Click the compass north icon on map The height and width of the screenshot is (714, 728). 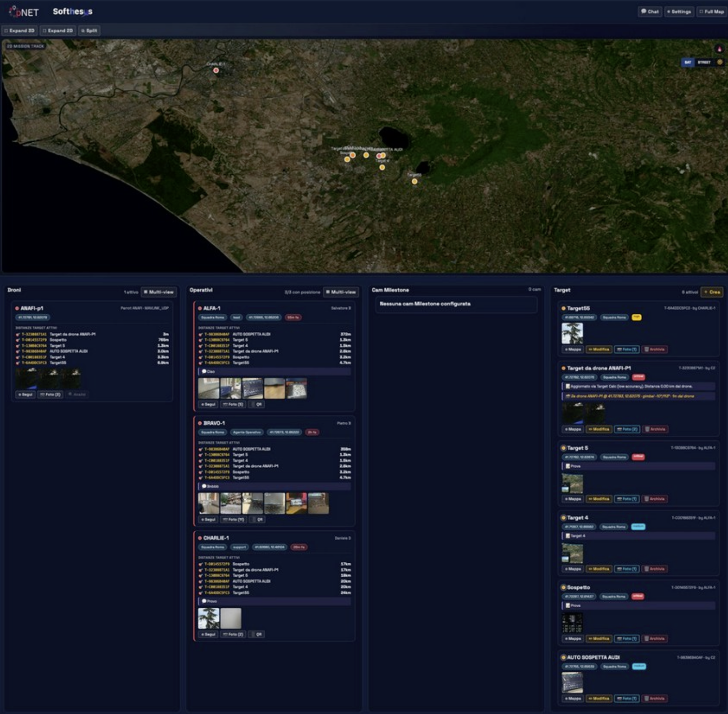click(x=719, y=49)
